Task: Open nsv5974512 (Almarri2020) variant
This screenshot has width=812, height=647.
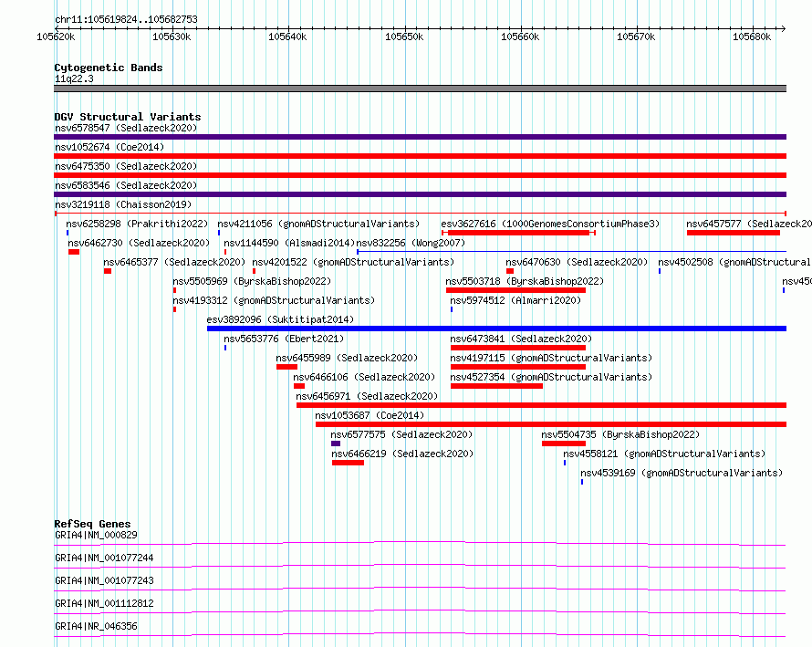Action: tap(515, 300)
